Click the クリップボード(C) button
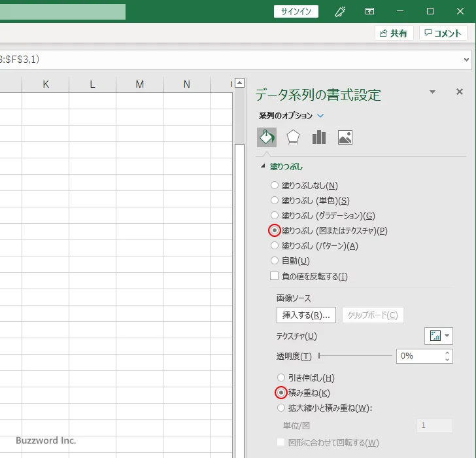The image size is (476, 458). (x=373, y=315)
